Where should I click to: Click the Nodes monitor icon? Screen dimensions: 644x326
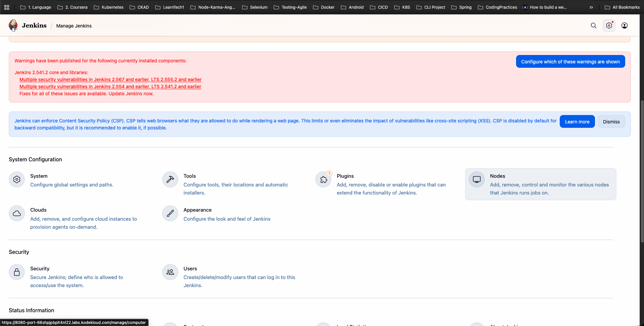point(477,179)
